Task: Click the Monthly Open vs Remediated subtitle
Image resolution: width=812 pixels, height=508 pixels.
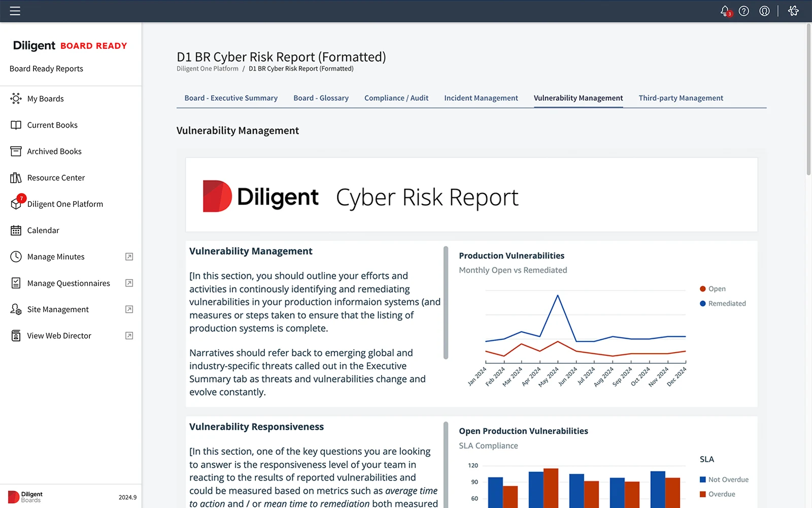Action: point(513,270)
